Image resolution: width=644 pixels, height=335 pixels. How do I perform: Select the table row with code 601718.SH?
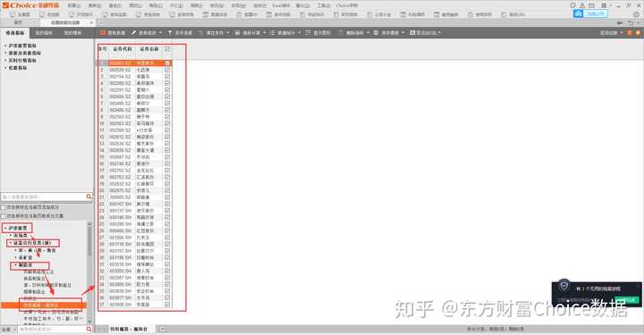pos(135,245)
